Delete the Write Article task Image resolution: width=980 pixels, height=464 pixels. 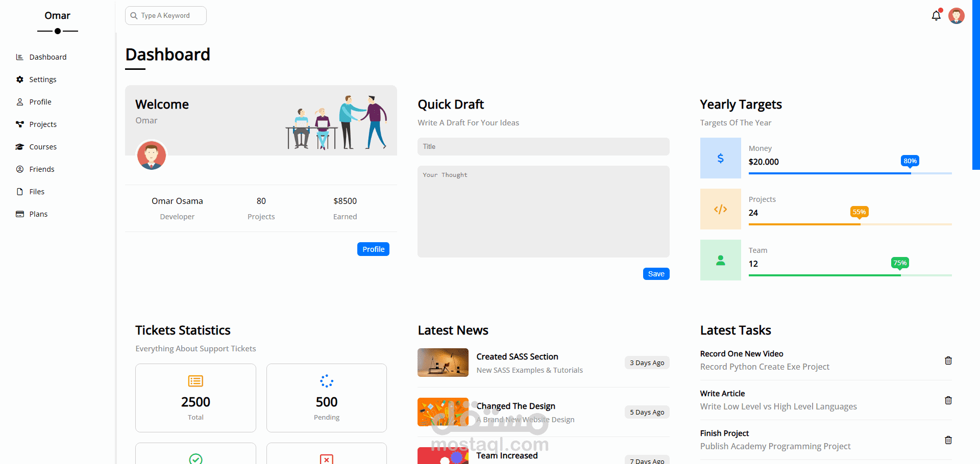pyautogui.click(x=948, y=400)
